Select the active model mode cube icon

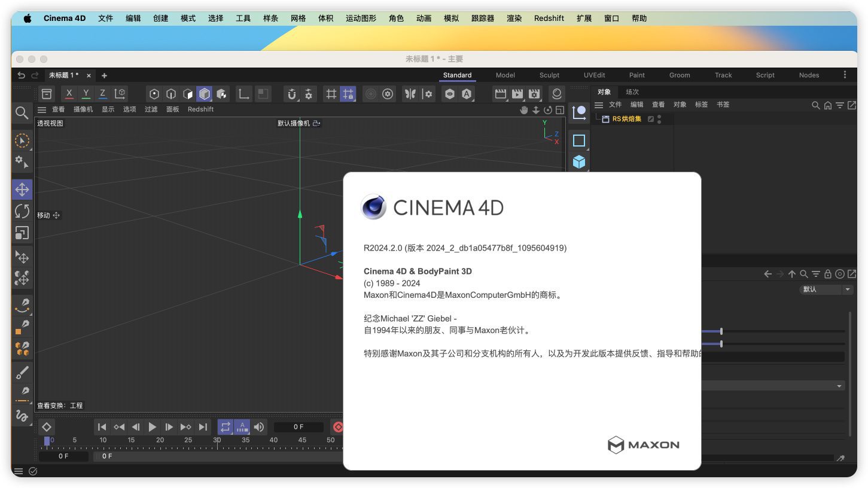[205, 94]
